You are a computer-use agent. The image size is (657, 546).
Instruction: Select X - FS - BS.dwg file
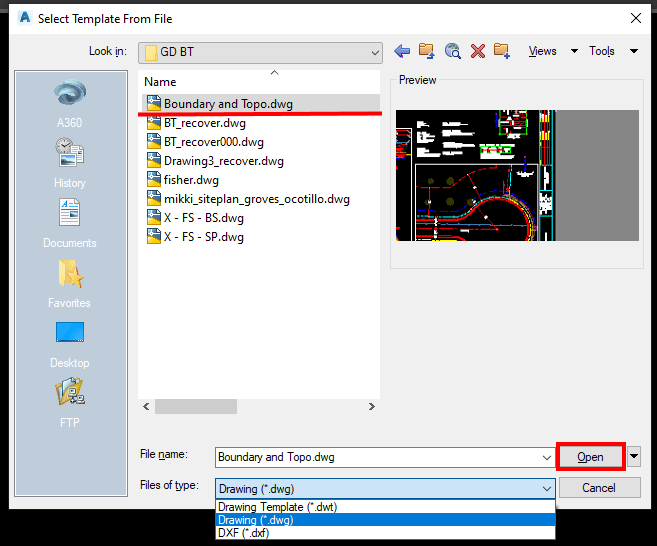[x=204, y=218]
